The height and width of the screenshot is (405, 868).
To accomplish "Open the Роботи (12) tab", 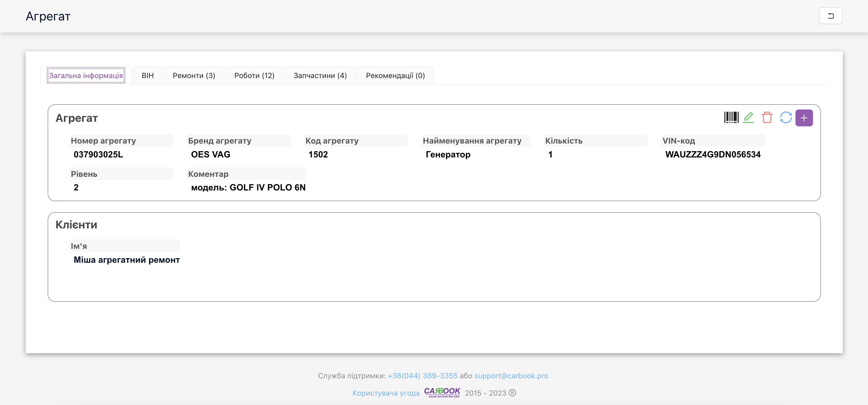I will point(254,75).
